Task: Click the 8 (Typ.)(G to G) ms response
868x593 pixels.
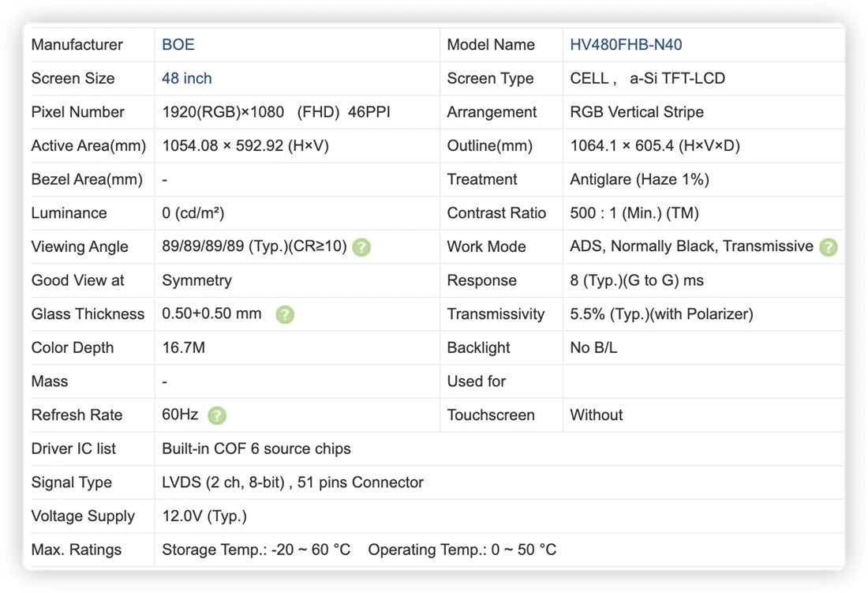Action: [637, 281]
